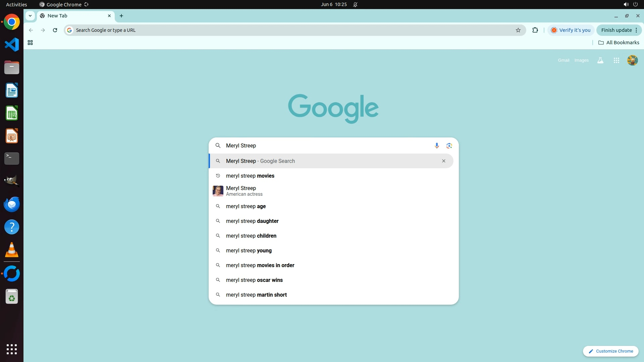
Task: Open Google Lens image search
Action: click(x=449, y=145)
